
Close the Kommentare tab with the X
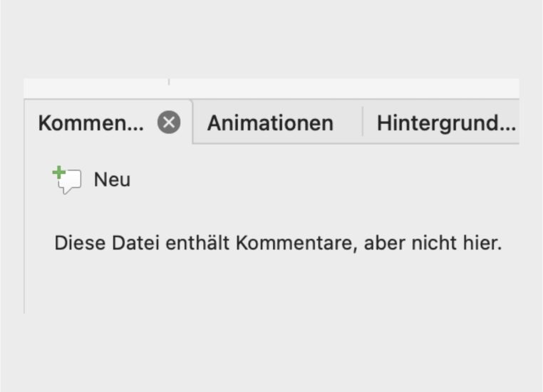coord(169,123)
